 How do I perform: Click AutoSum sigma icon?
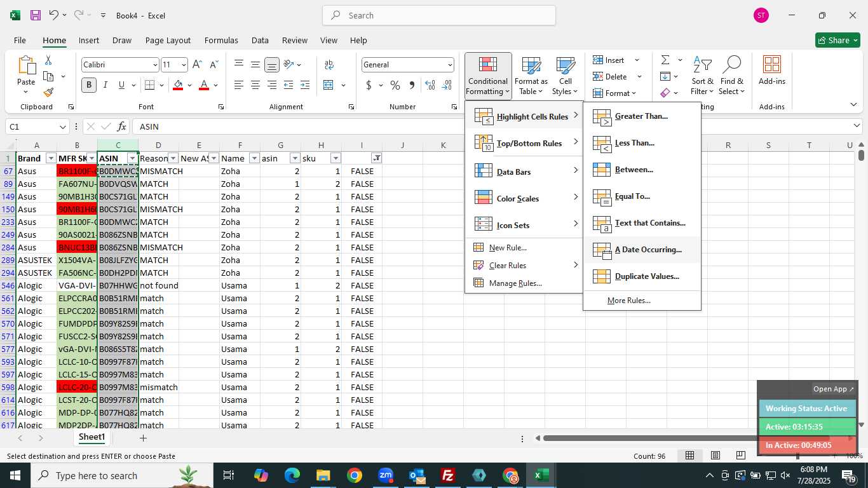(x=665, y=60)
